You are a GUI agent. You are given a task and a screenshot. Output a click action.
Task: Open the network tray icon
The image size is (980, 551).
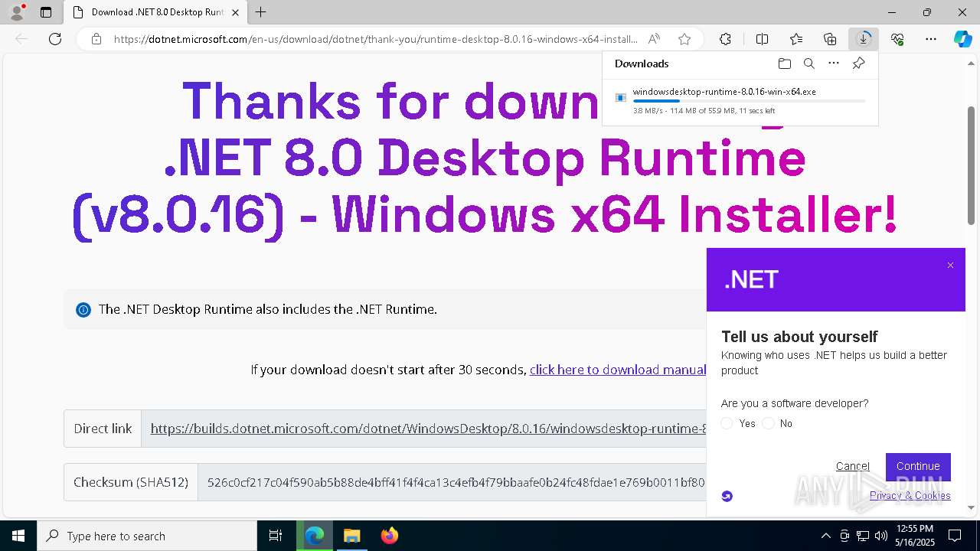(863, 536)
